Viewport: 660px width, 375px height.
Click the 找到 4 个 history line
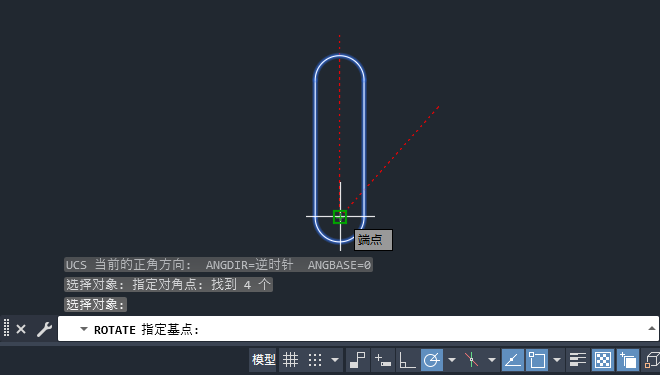tap(168, 285)
